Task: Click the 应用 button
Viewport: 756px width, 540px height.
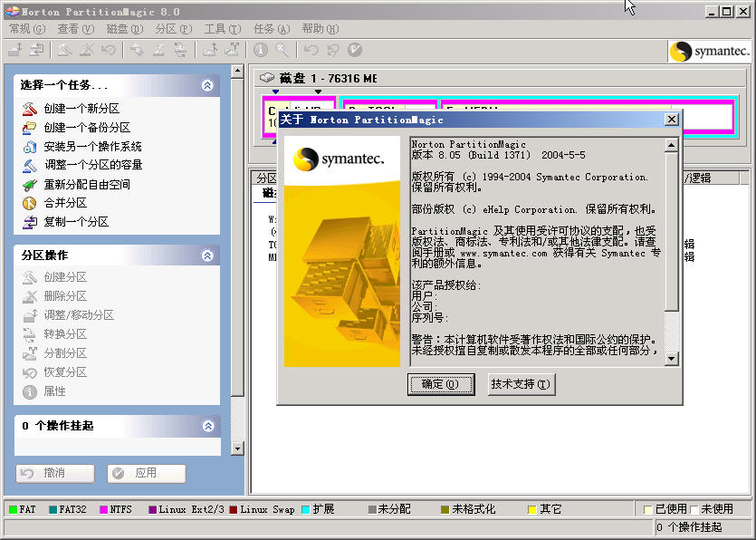Action: (x=146, y=473)
